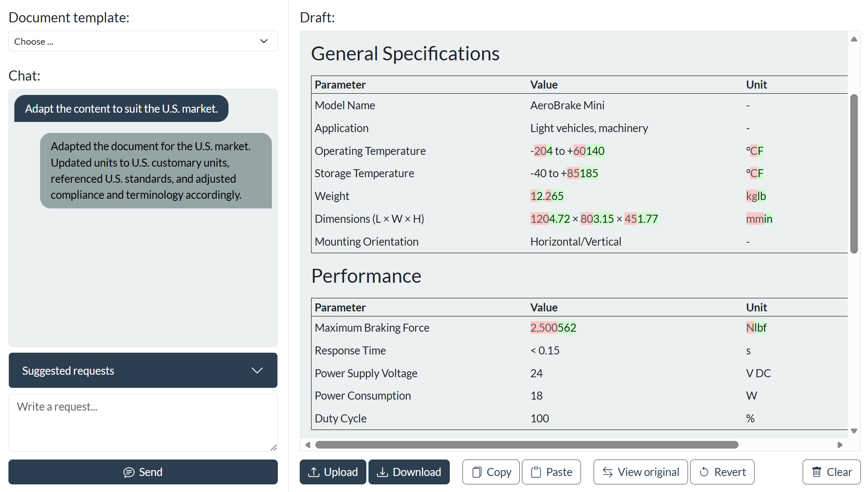Focus the Write a request text field
This screenshot has width=868, height=492.
[x=143, y=422]
